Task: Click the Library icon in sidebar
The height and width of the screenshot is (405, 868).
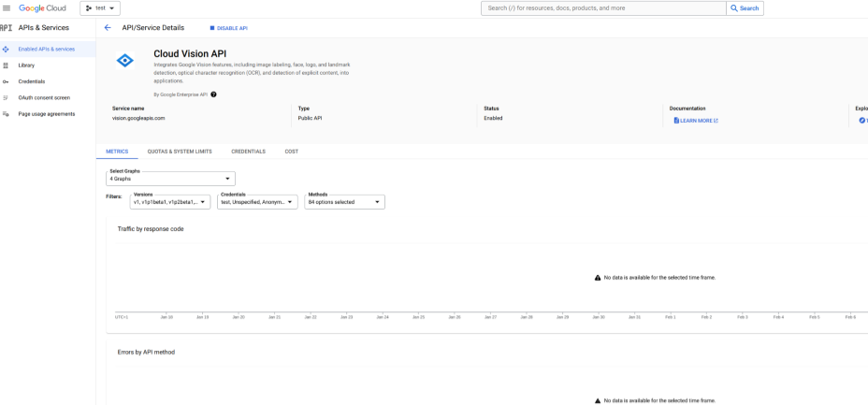Action: coord(7,65)
